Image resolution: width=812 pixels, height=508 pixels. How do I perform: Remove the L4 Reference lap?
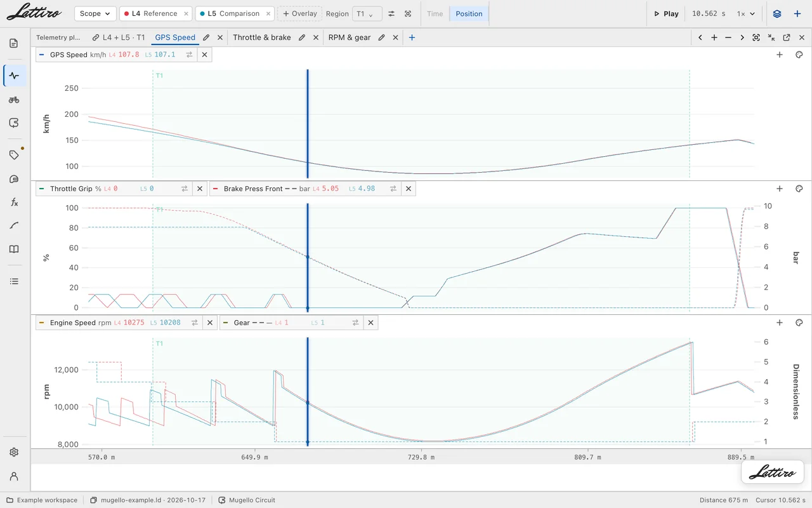186,13
